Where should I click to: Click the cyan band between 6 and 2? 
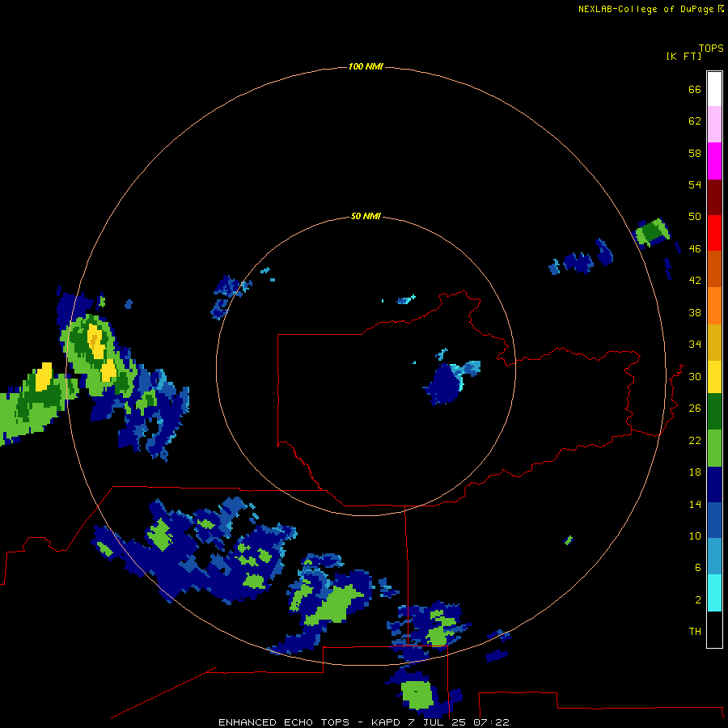pyautogui.click(x=714, y=593)
